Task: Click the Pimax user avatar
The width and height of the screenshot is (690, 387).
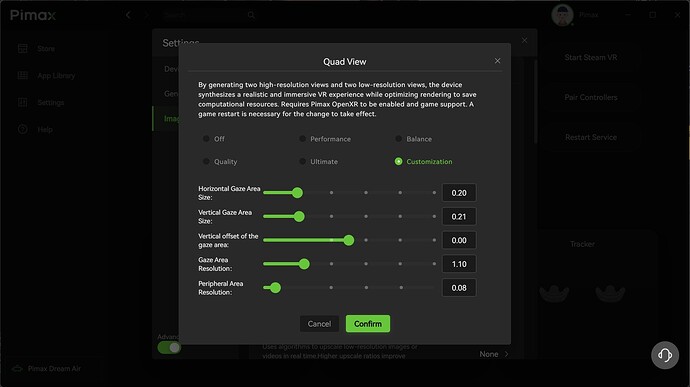Action: click(x=562, y=15)
